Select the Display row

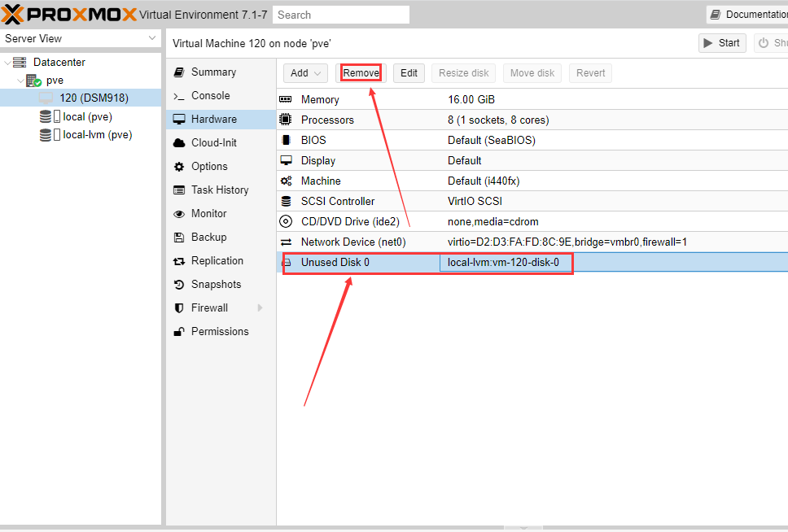[x=532, y=161]
